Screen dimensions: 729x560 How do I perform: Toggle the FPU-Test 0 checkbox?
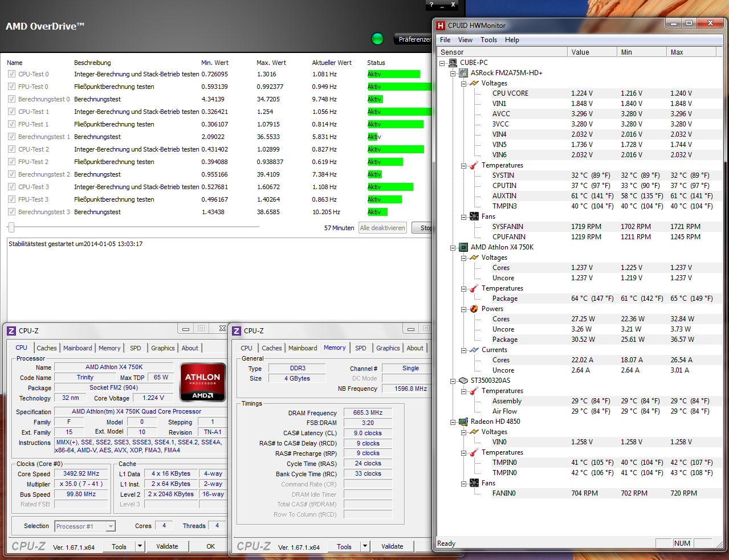pyautogui.click(x=11, y=87)
